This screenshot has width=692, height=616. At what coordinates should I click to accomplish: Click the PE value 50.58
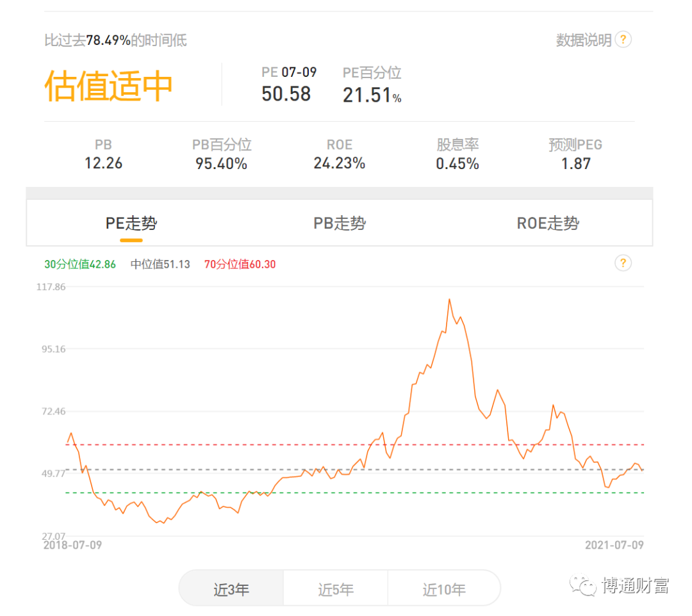point(286,94)
